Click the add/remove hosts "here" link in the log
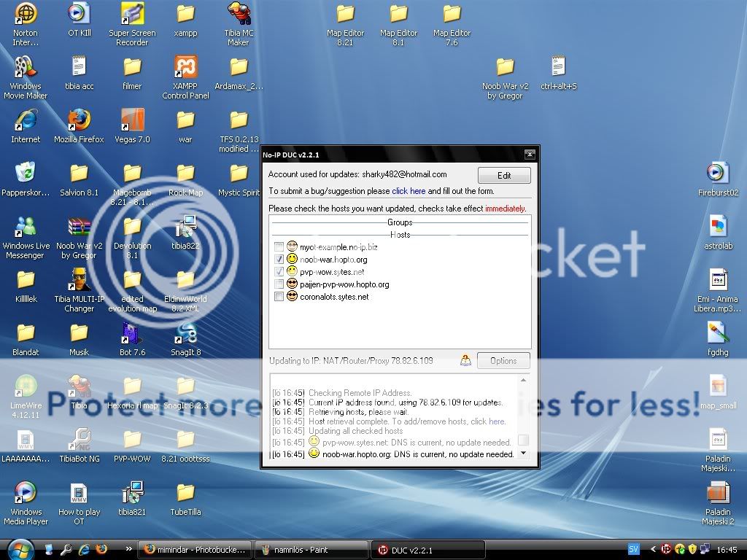Viewport: 747px width, 560px height. pyautogui.click(x=497, y=421)
